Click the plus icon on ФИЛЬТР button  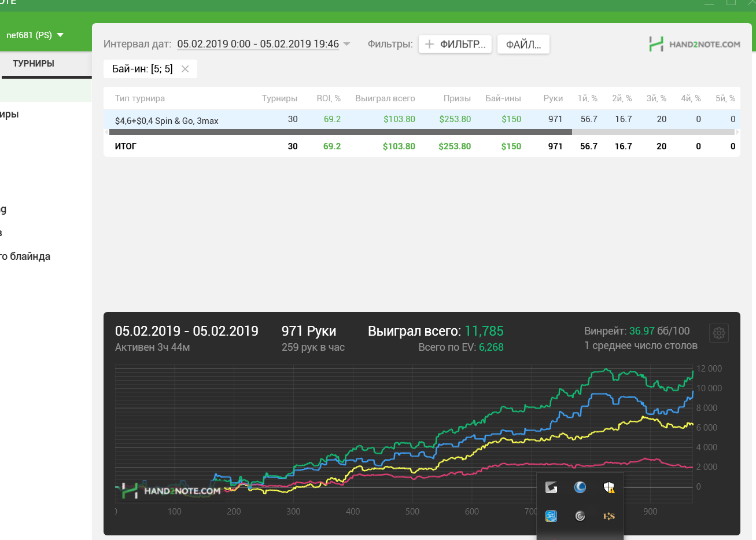429,44
